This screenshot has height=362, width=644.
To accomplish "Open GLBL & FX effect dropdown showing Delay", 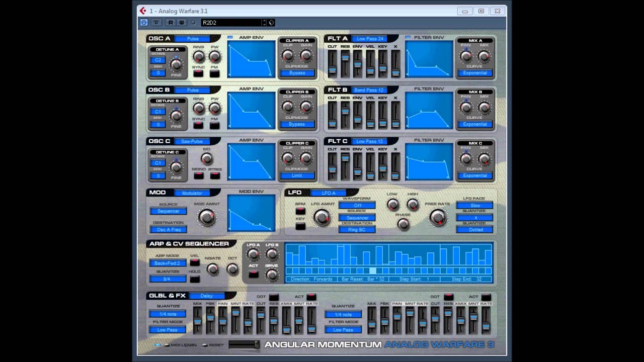I will [207, 296].
